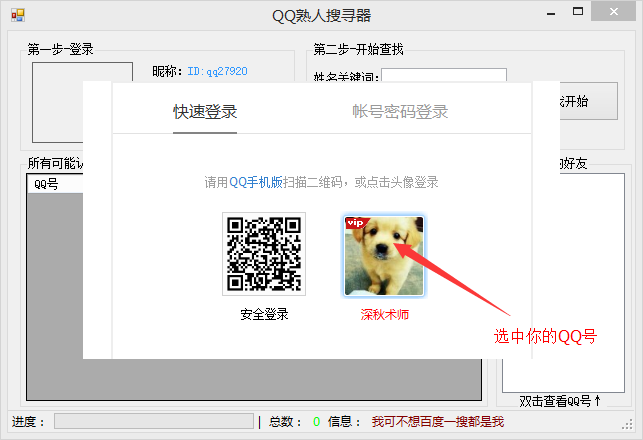643x440 pixels.
Task: Click the 第二步-开始查找 group label
Action: click(358, 49)
